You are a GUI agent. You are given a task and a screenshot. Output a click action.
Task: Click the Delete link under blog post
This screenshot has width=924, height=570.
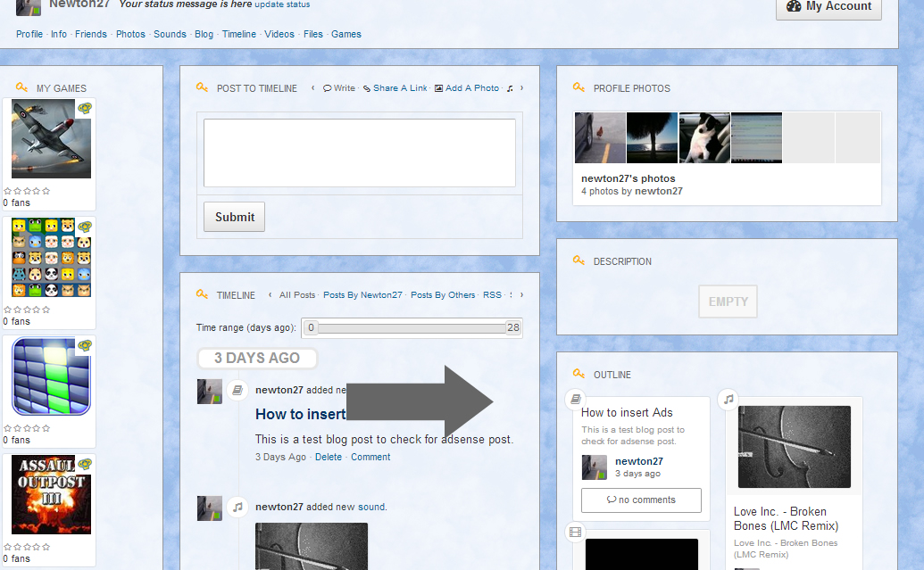pos(329,457)
